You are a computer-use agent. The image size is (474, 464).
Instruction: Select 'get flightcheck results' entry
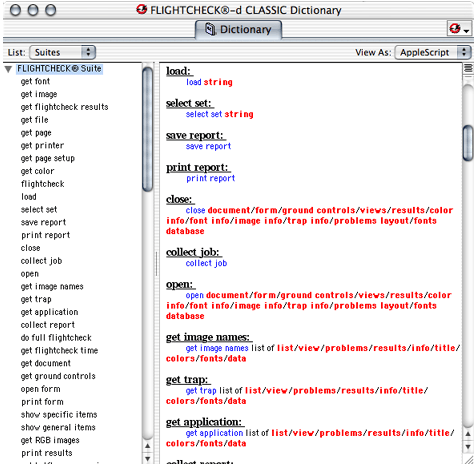65,107
